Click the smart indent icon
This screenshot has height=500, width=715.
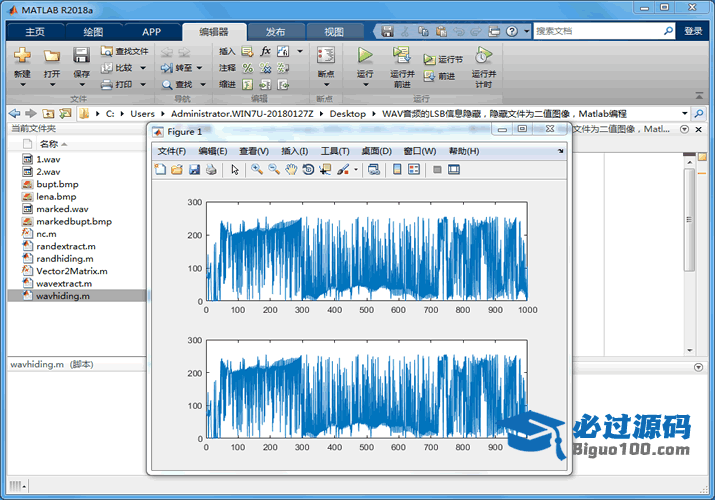pos(248,84)
